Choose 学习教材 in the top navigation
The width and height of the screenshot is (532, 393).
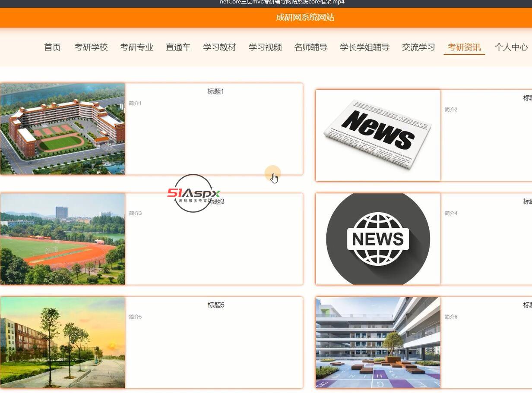click(219, 47)
